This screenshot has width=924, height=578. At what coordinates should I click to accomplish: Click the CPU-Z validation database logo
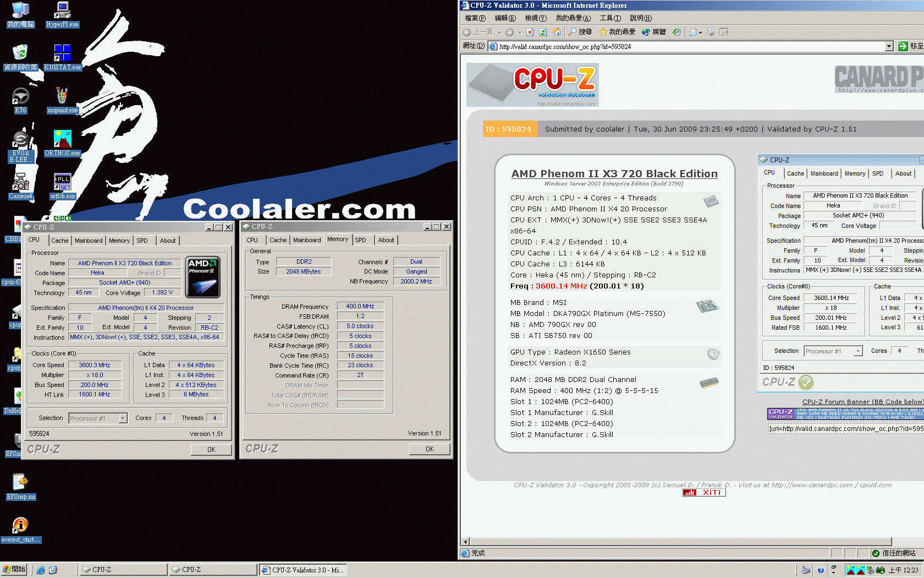tap(532, 84)
